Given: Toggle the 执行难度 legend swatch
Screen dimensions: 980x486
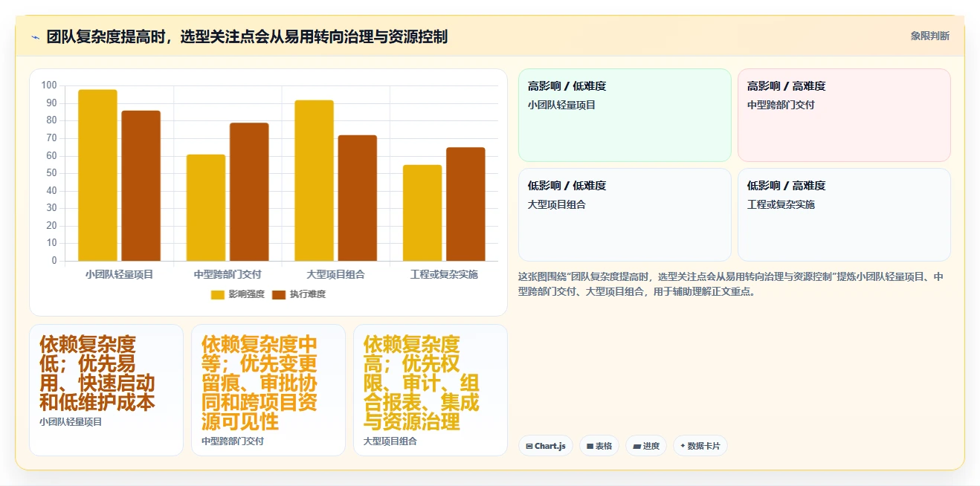Looking at the screenshot, I should click(x=279, y=294).
